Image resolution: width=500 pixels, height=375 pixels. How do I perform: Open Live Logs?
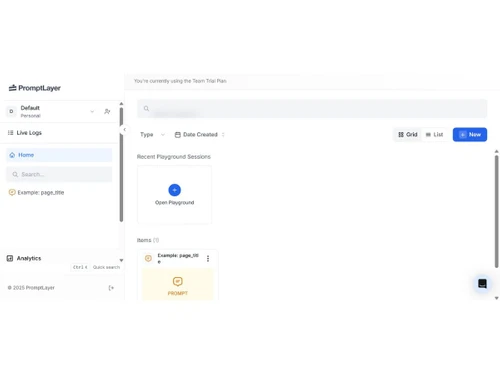point(25,133)
